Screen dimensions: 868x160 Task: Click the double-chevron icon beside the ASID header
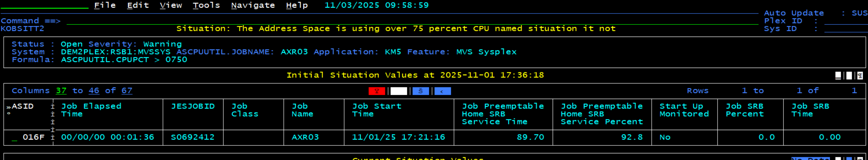pyautogui.click(x=8, y=107)
